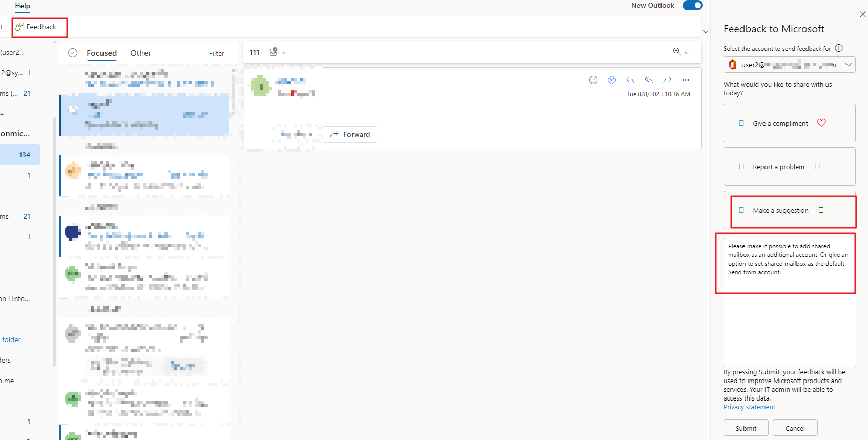Click the 'Tue 8/8/2023 10:36 AM' timestamp
868x440 pixels.
point(658,94)
